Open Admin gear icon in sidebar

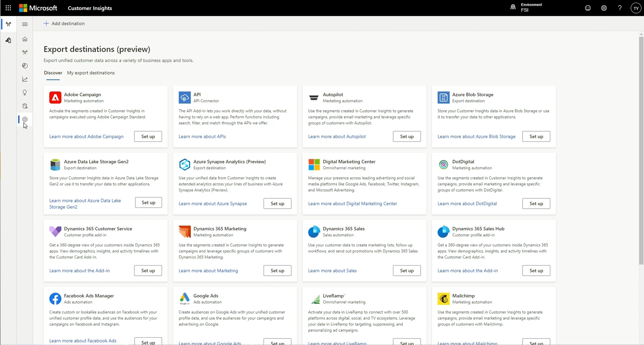click(25, 119)
